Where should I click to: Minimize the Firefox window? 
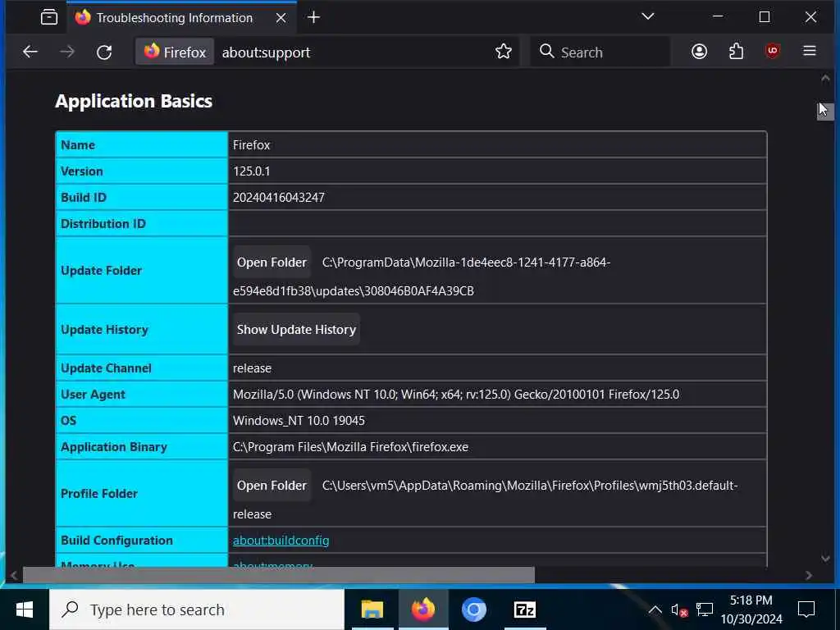coord(718,16)
